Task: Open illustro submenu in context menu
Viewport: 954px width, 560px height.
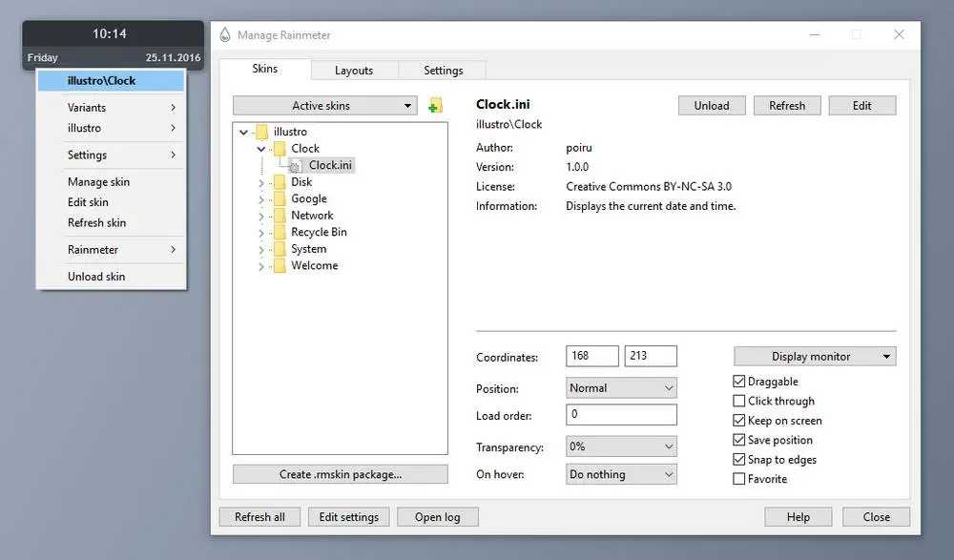Action: tap(111, 129)
